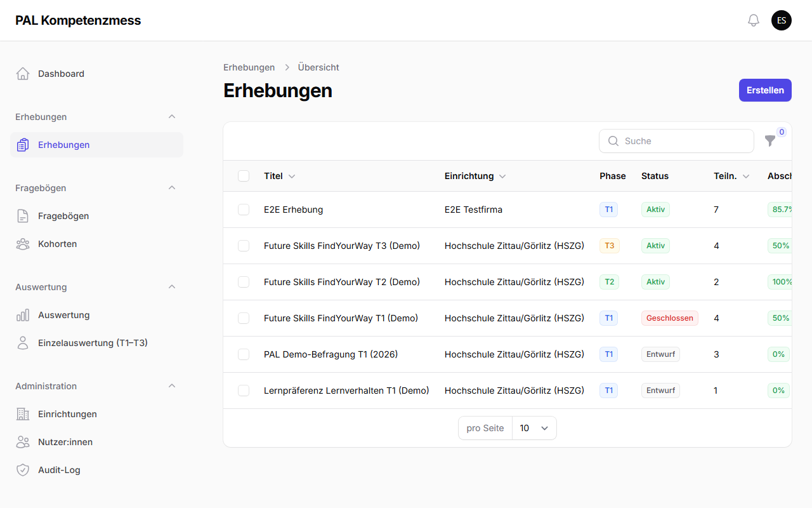Screen dimensions: 812x508
Task: Collapse the Erhebungen sidebar group chevron
Action: click(171, 117)
